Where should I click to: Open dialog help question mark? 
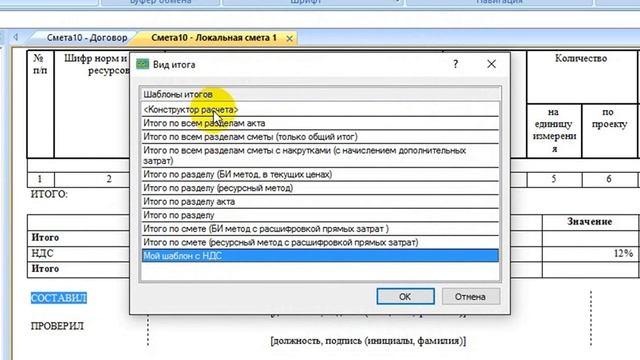point(456,64)
